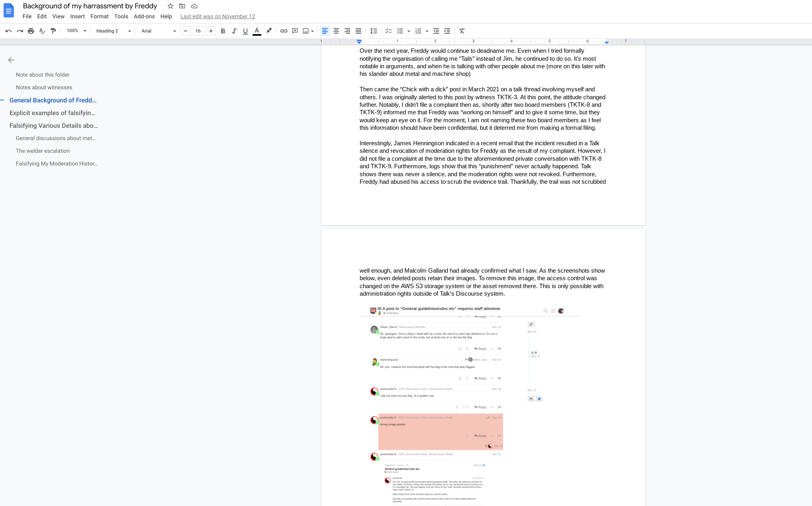
Task: Star this document
Action: coord(170,6)
